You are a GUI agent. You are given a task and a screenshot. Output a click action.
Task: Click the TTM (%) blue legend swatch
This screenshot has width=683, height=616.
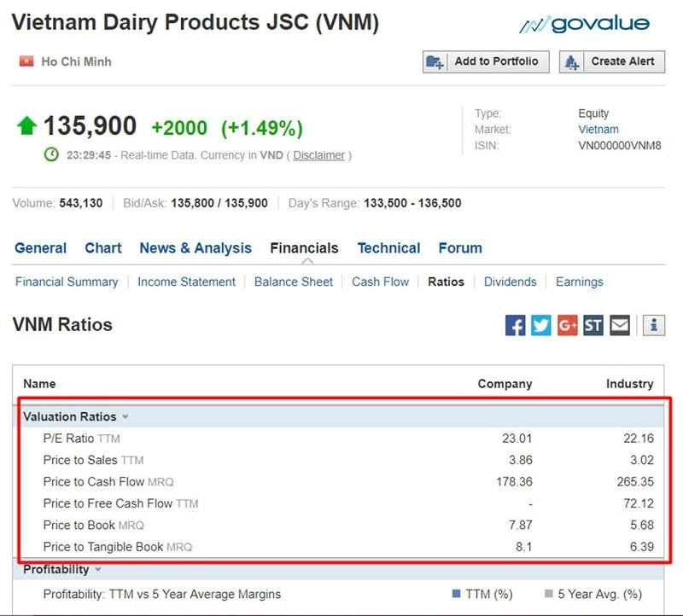point(456,594)
